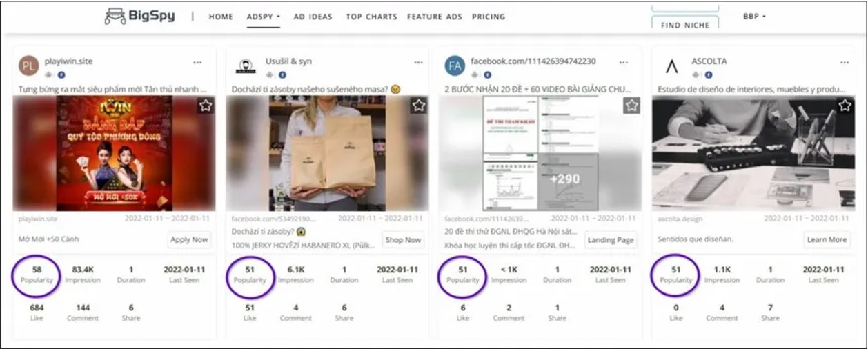Favorite the playiwin.site ad with star
868x349 pixels.
click(x=206, y=106)
